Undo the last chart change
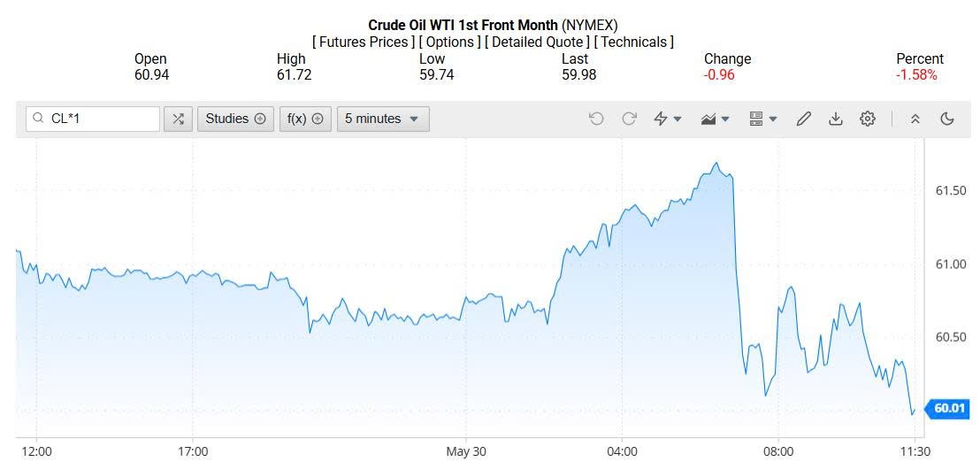 pos(596,119)
